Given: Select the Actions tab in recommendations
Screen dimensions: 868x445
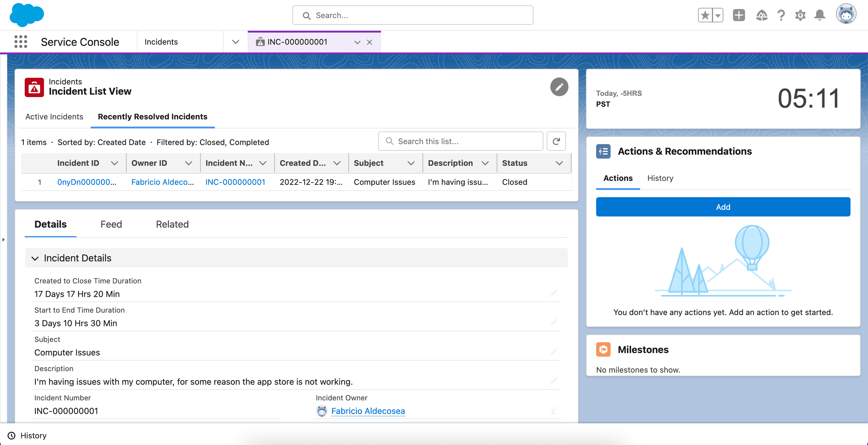Looking at the screenshot, I should click(x=618, y=178).
